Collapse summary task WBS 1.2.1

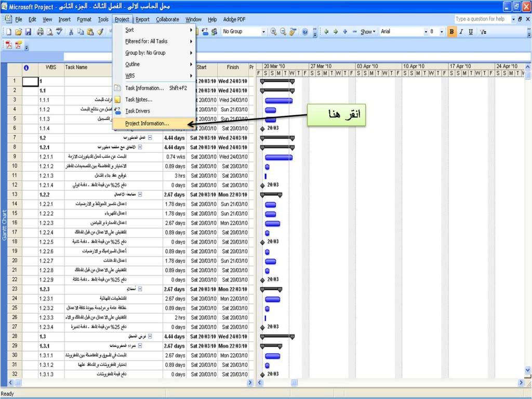point(140,147)
